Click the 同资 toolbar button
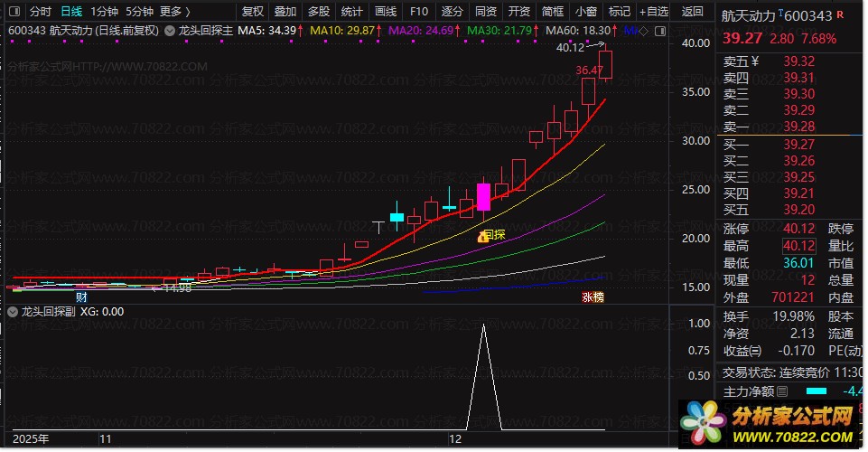 [486, 11]
